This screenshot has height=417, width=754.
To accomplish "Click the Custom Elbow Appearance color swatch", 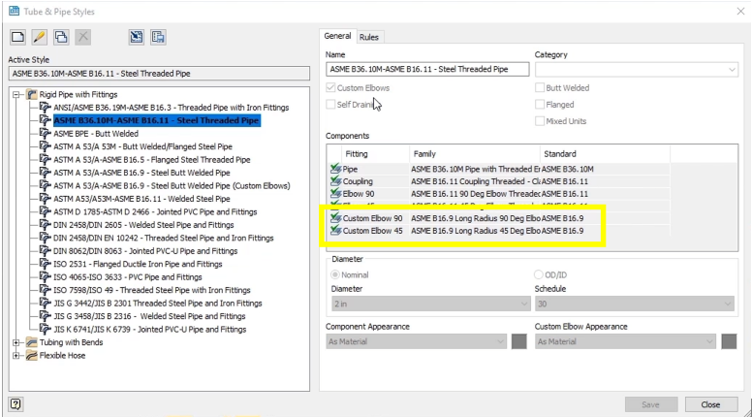I will 729,341.
